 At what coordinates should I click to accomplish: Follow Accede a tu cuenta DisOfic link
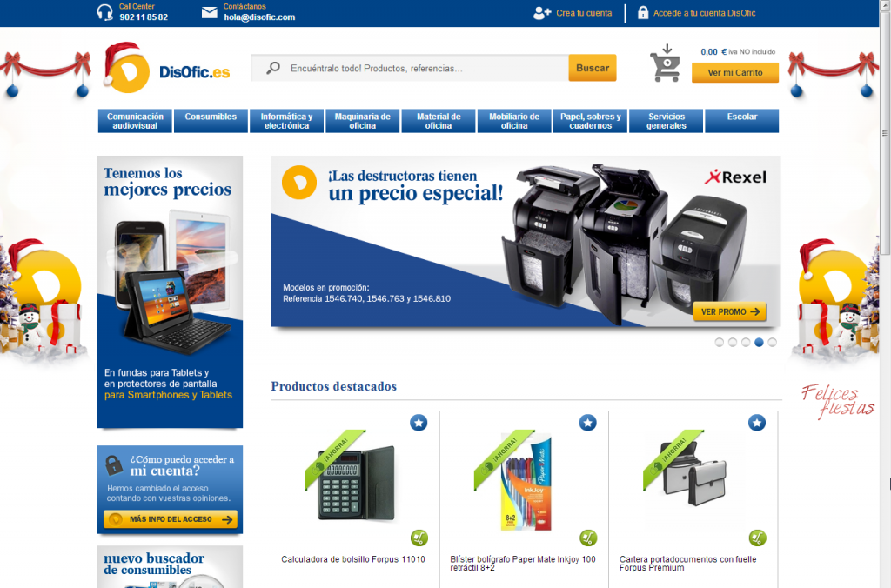[704, 13]
